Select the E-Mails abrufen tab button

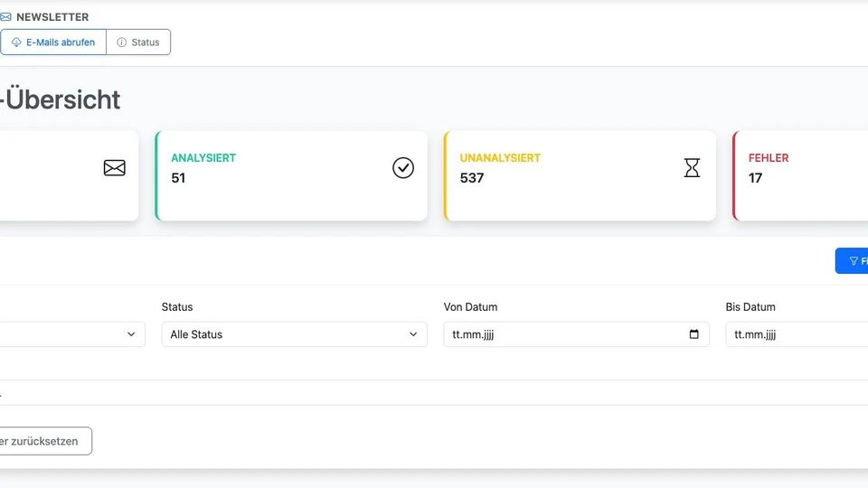tap(53, 42)
